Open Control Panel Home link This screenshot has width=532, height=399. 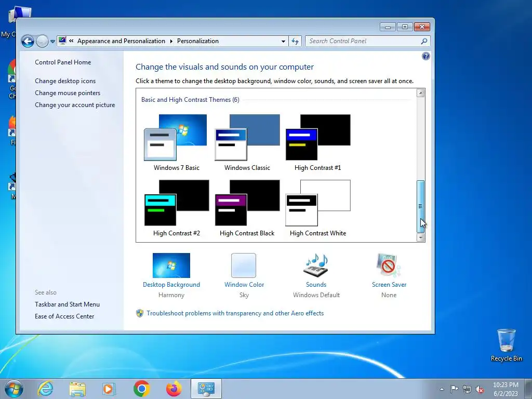click(63, 62)
